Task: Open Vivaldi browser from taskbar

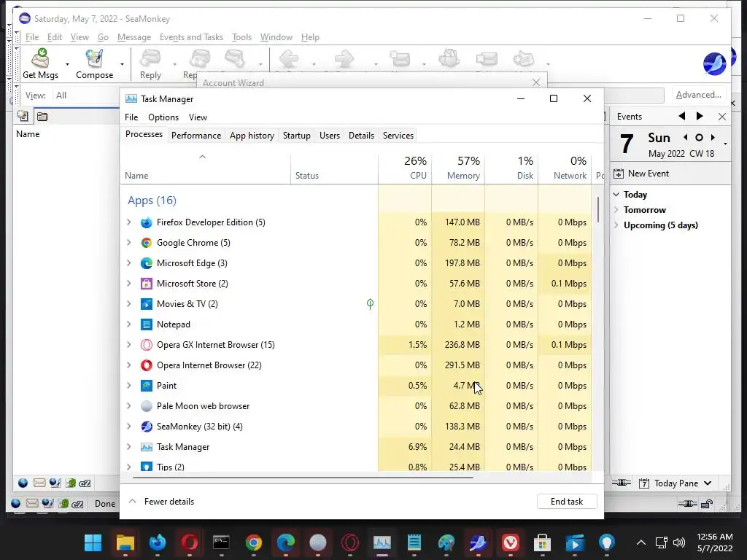Action: pyautogui.click(x=510, y=542)
